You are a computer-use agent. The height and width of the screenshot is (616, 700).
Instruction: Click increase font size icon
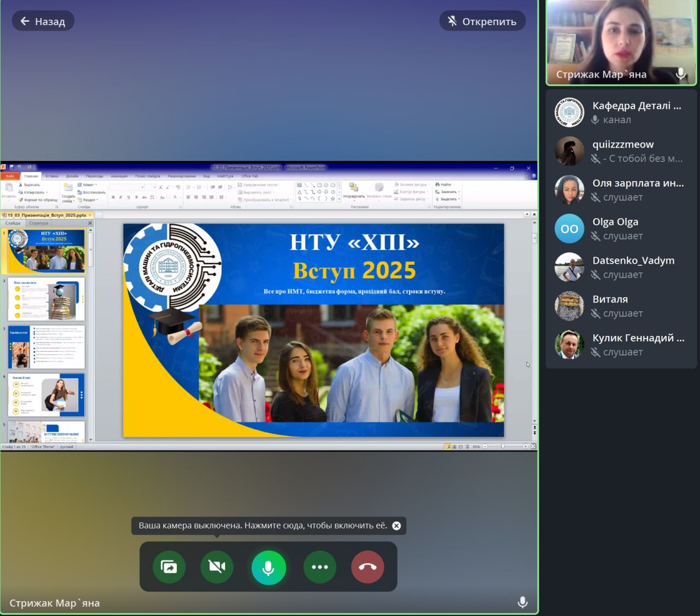pyautogui.click(x=160, y=187)
